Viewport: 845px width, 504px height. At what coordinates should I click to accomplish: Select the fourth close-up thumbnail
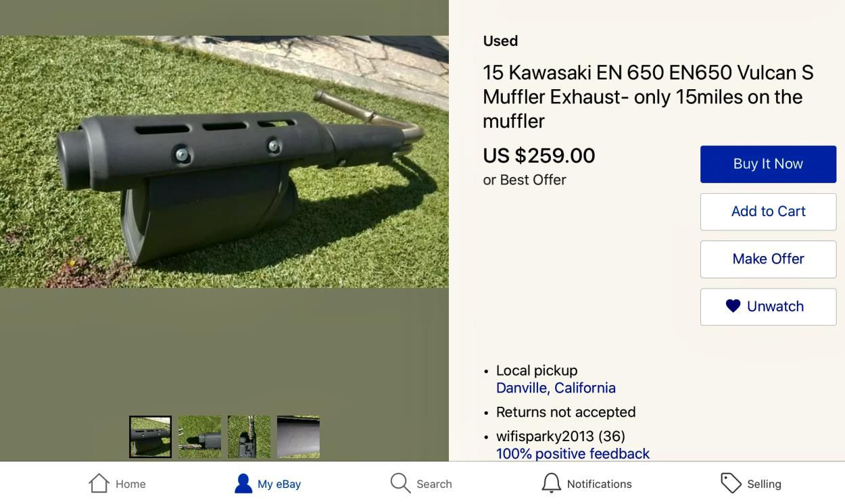pos(298,437)
